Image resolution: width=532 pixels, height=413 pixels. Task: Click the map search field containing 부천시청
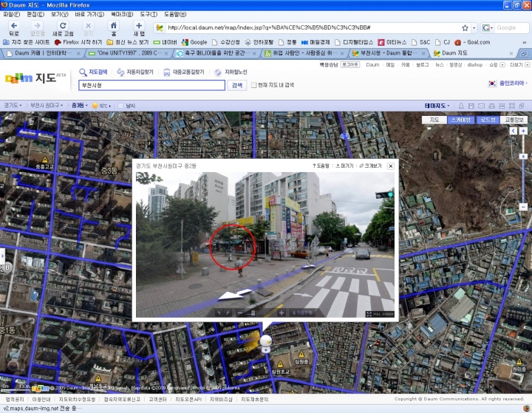tap(151, 85)
